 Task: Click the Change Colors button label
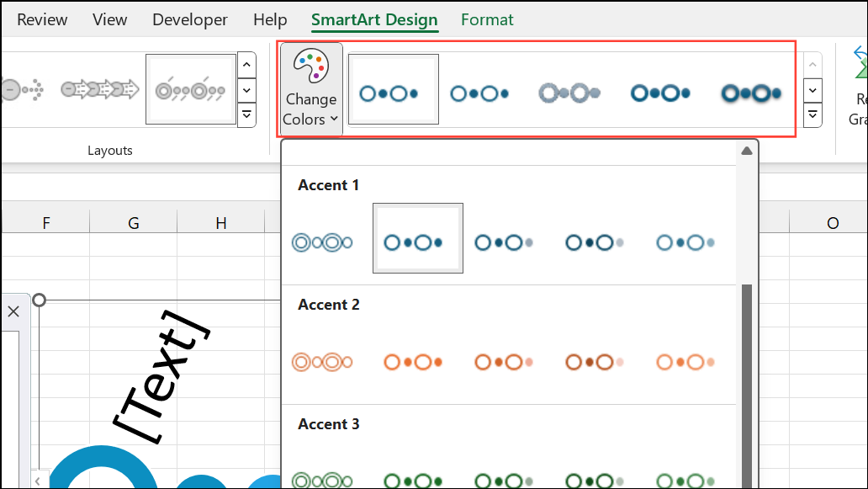(x=310, y=109)
